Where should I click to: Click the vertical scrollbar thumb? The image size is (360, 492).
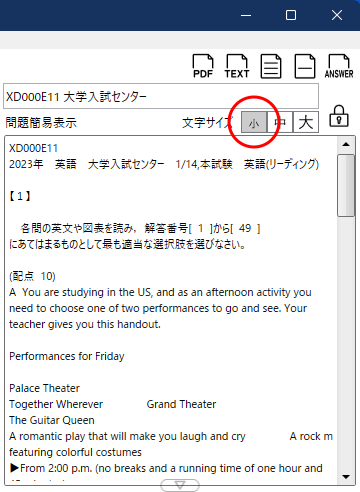pos(346,186)
